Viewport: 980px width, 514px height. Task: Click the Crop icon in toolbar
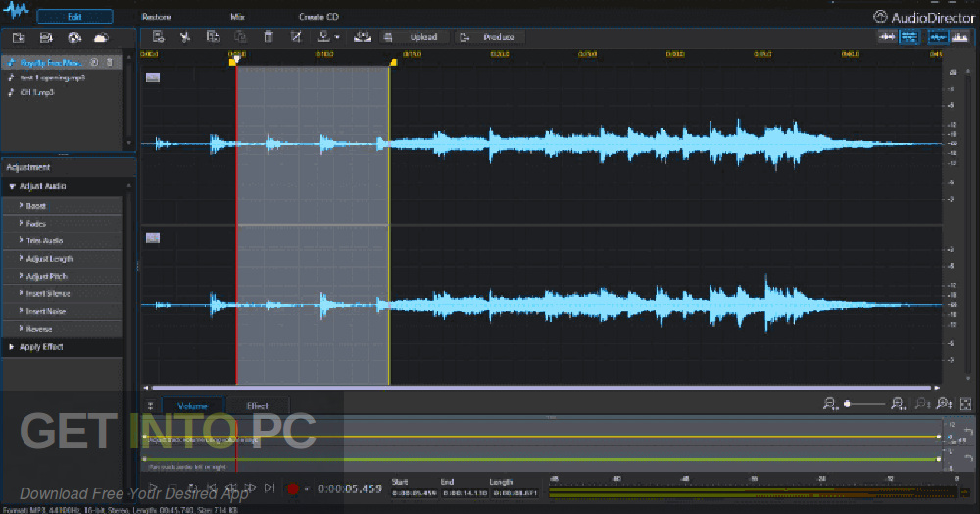(x=296, y=37)
